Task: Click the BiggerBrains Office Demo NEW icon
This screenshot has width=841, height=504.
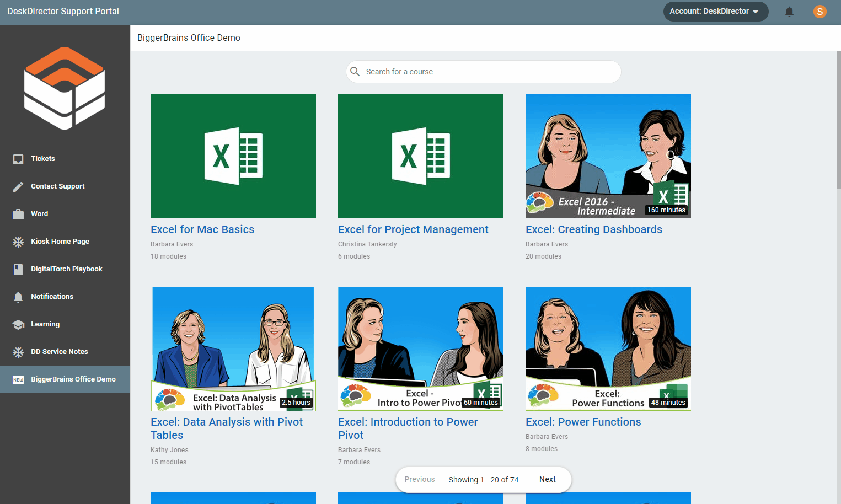Action: click(18, 379)
